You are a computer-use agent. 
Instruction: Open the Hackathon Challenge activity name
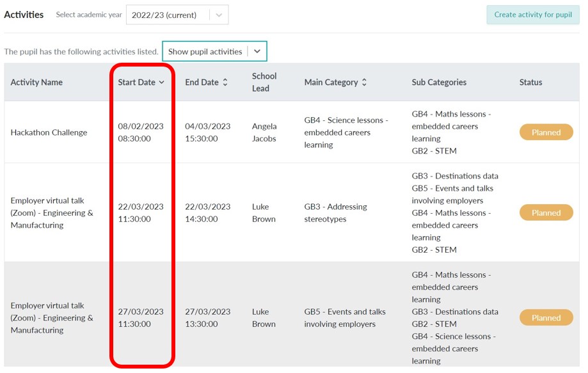[49, 132]
